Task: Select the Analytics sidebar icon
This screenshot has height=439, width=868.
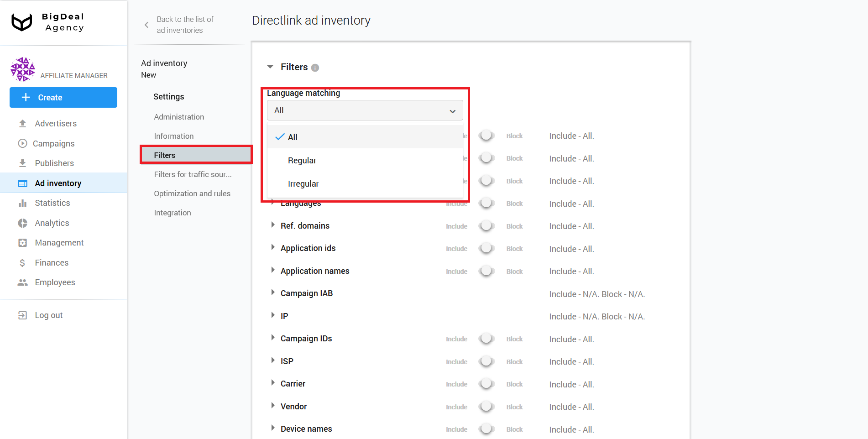Action: [x=23, y=223]
